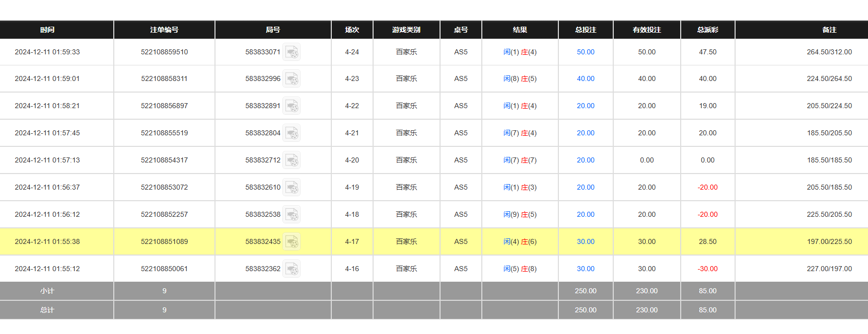Open replay icon for round 583832362

click(x=292, y=269)
